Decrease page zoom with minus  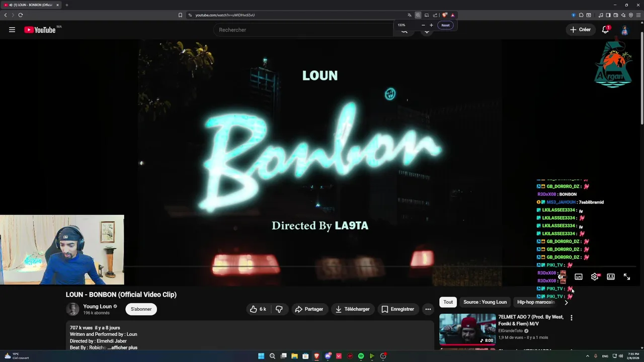[423, 25]
